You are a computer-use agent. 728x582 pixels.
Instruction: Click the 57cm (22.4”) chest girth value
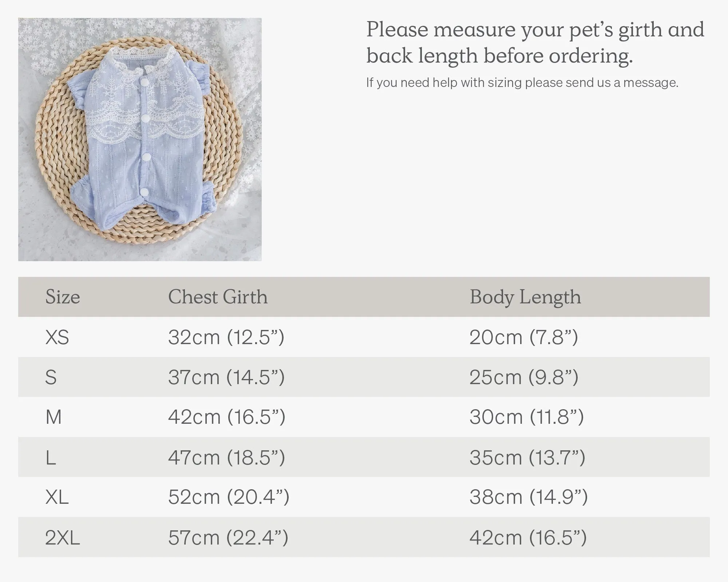(228, 538)
